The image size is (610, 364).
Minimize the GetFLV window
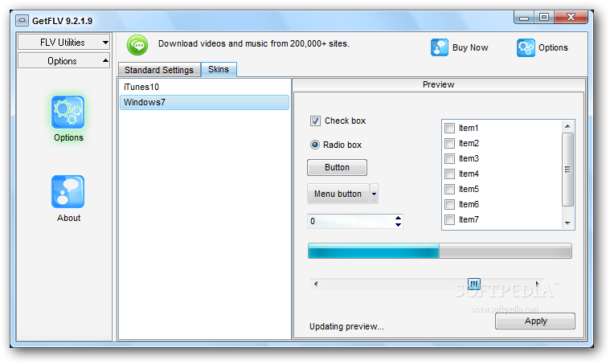click(x=524, y=18)
